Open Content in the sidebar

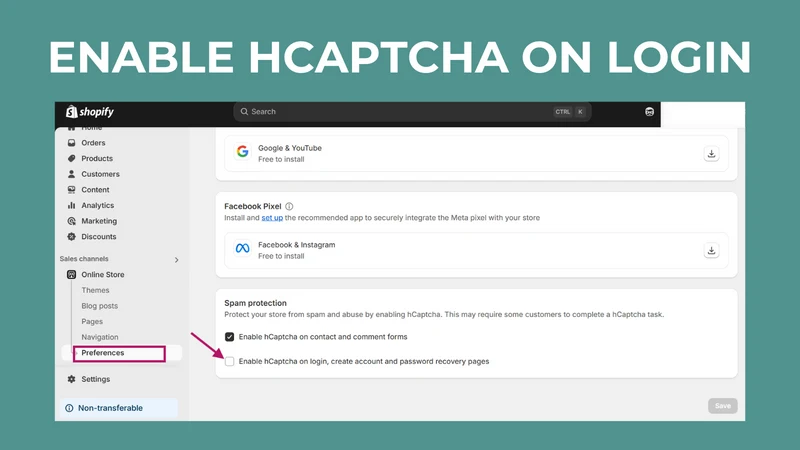95,189
